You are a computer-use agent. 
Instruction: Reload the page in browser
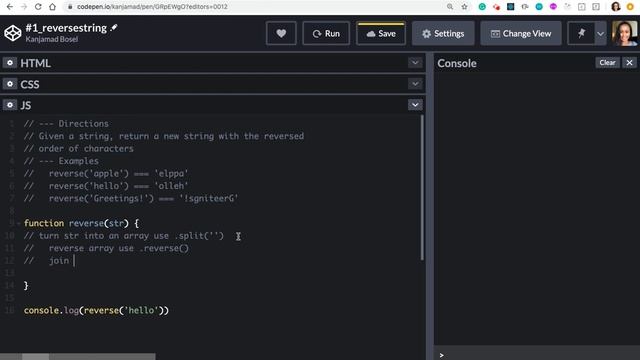38,7
